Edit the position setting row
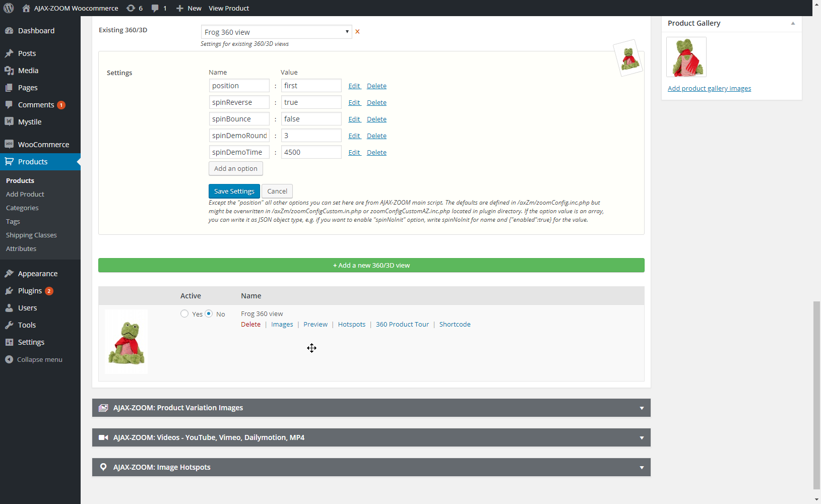This screenshot has width=821, height=504. click(354, 86)
